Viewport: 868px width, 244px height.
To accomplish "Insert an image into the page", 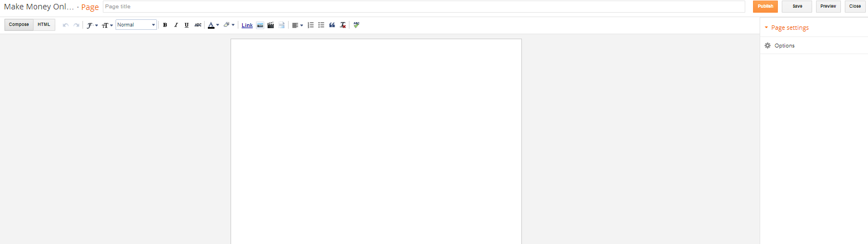I will (x=260, y=25).
